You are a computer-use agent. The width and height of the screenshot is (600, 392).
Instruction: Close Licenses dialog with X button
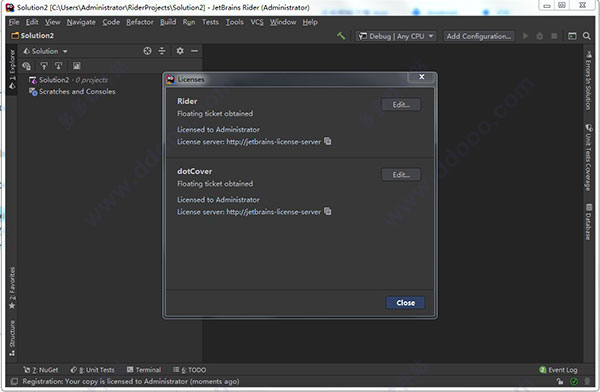tap(421, 77)
